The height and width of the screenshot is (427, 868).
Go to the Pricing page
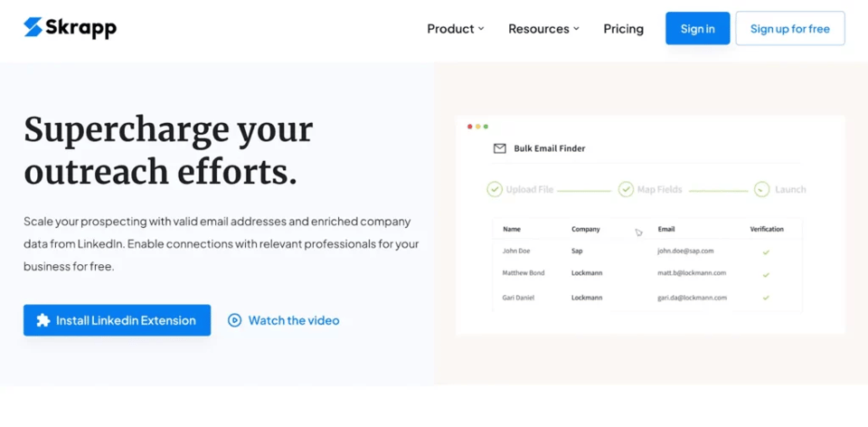(x=623, y=29)
